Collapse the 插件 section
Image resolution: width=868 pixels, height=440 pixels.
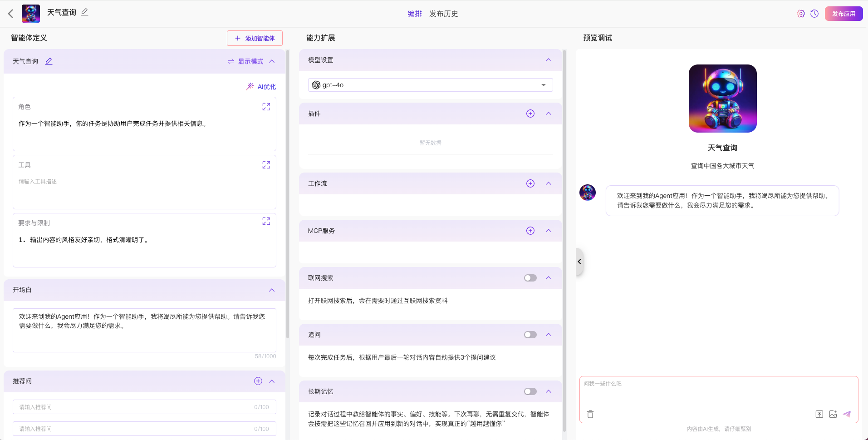pos(549,114)
